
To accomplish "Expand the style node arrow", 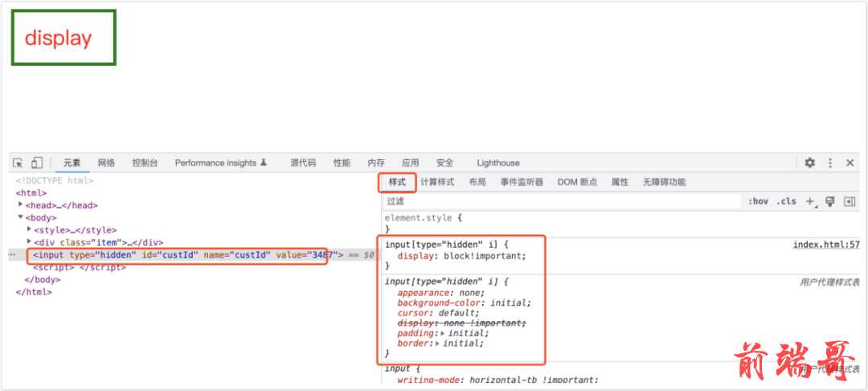I will (x=29, y=229).
